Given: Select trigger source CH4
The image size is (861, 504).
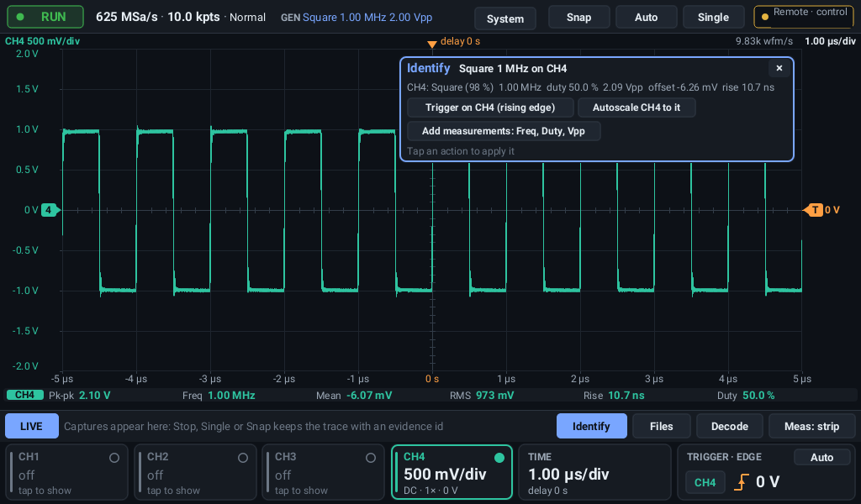Looking at the screenshot, I should [x=705, y=483].
